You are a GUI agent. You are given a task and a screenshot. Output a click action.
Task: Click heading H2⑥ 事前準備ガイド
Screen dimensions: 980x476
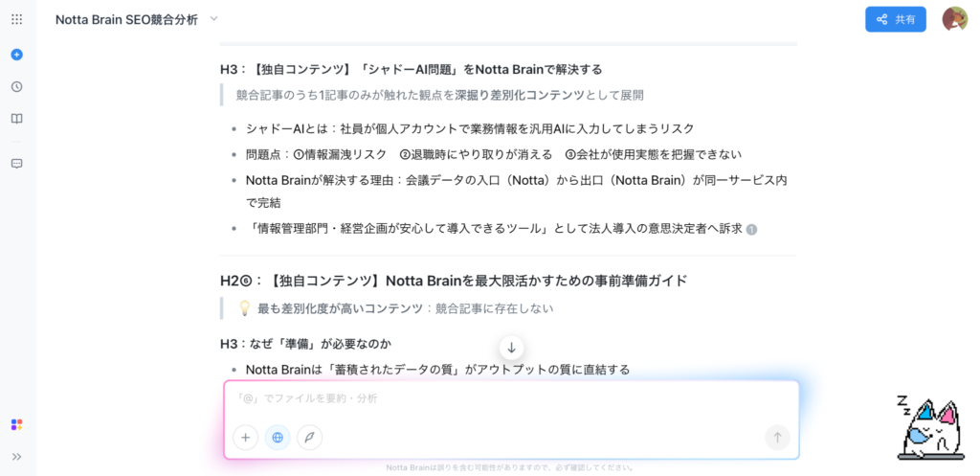(454, 281)
